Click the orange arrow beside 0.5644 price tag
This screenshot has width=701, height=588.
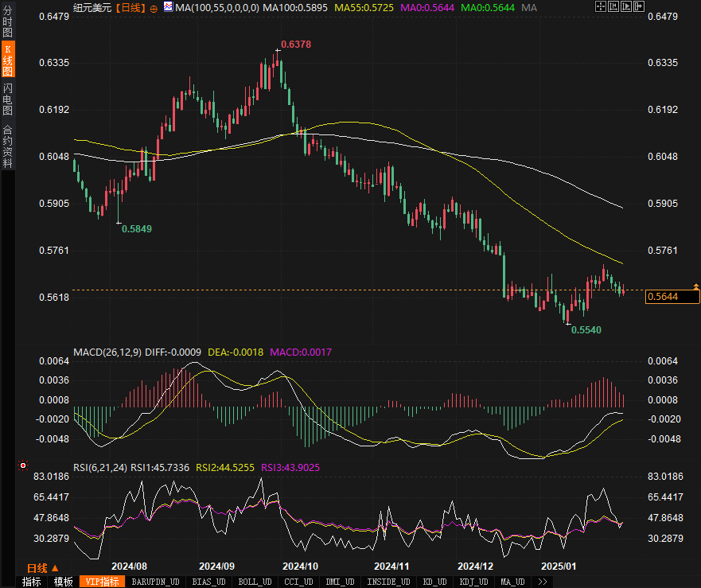click(x=696, y=286)
